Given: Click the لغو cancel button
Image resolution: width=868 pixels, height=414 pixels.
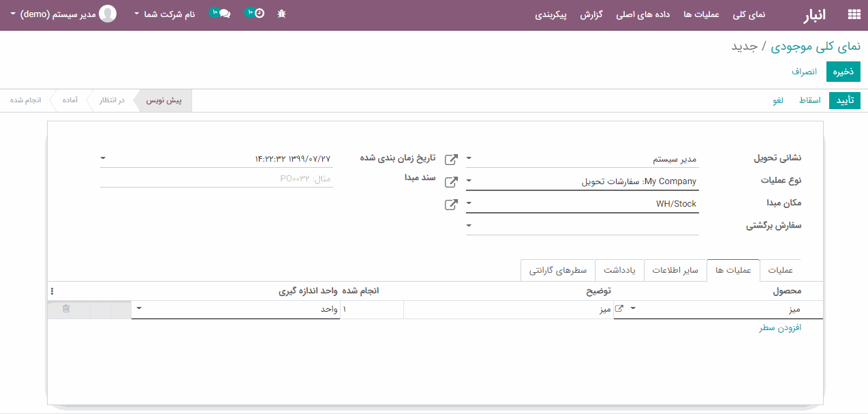Looking at the screenshot, I should [x=778, y=100].
